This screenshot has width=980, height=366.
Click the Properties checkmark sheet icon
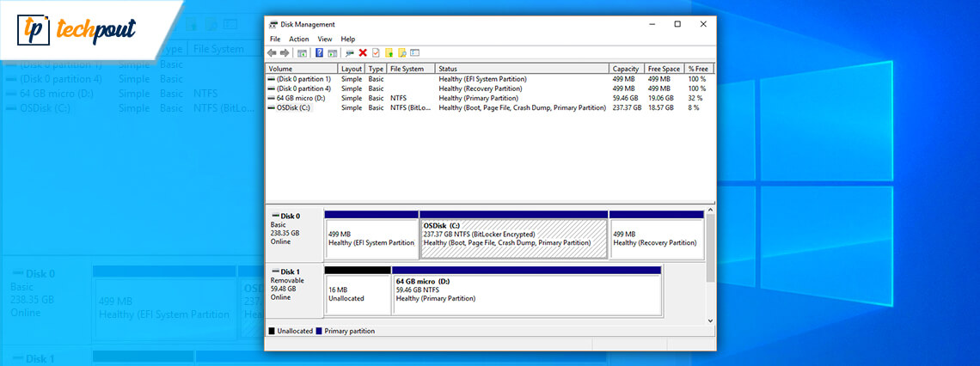tap(376, 52)
